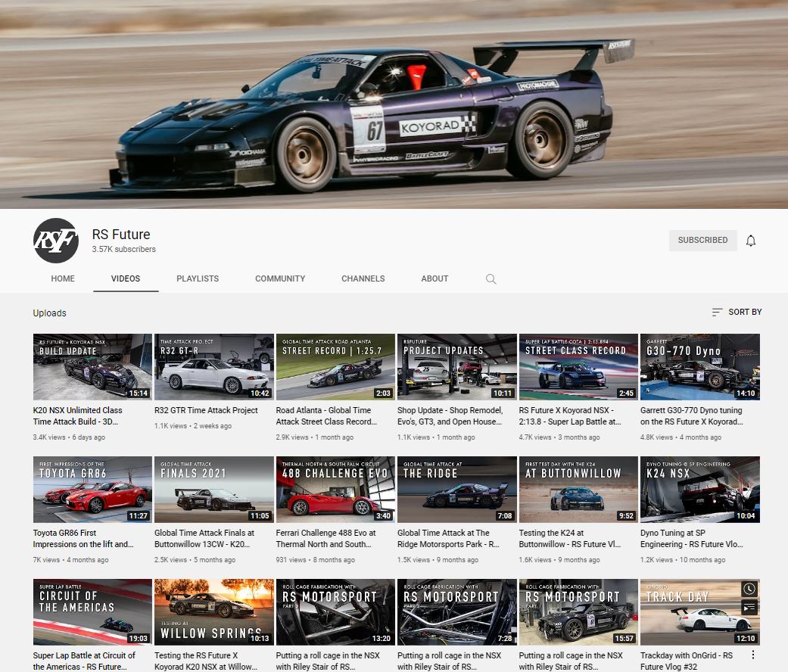Click '3.4K views • 6 days ago' metadata
Screen dimensions: 788x672
click(69, 437)
